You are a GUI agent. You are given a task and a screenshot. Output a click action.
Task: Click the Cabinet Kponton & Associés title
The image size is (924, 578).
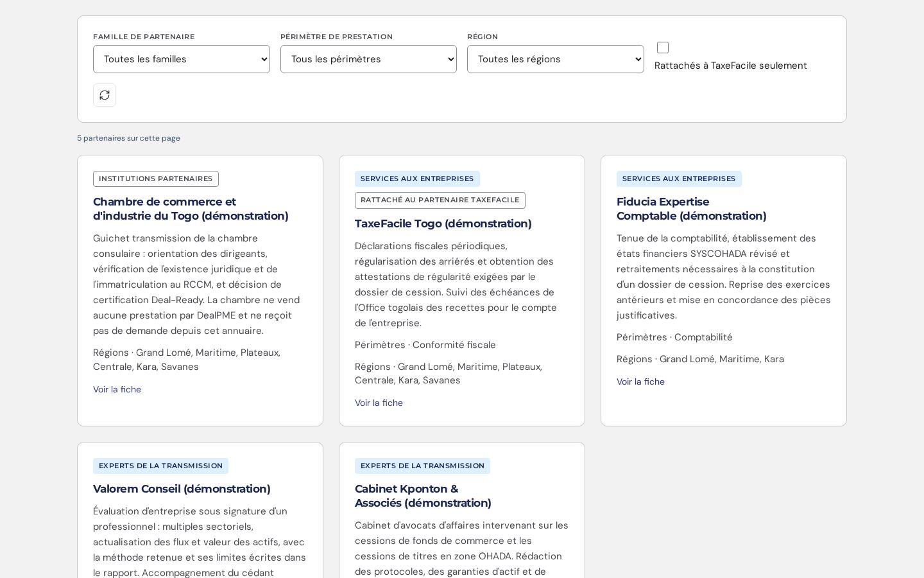pos(423,496)
